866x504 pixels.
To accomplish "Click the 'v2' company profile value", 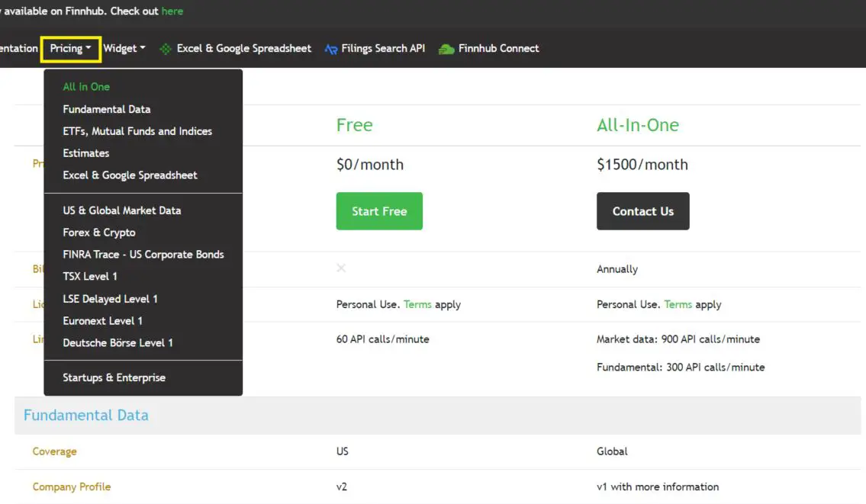I will [342, 487].
